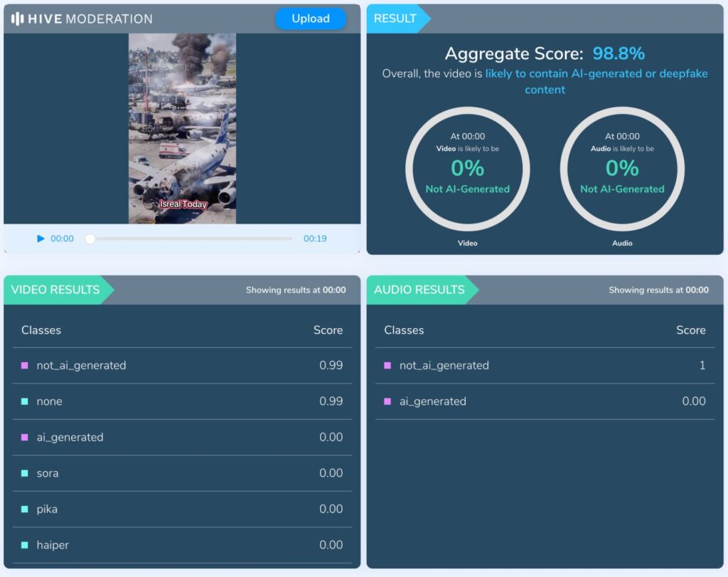Click the 'likely to contain AI-generated or deepfake content' text

coord(596,81)
